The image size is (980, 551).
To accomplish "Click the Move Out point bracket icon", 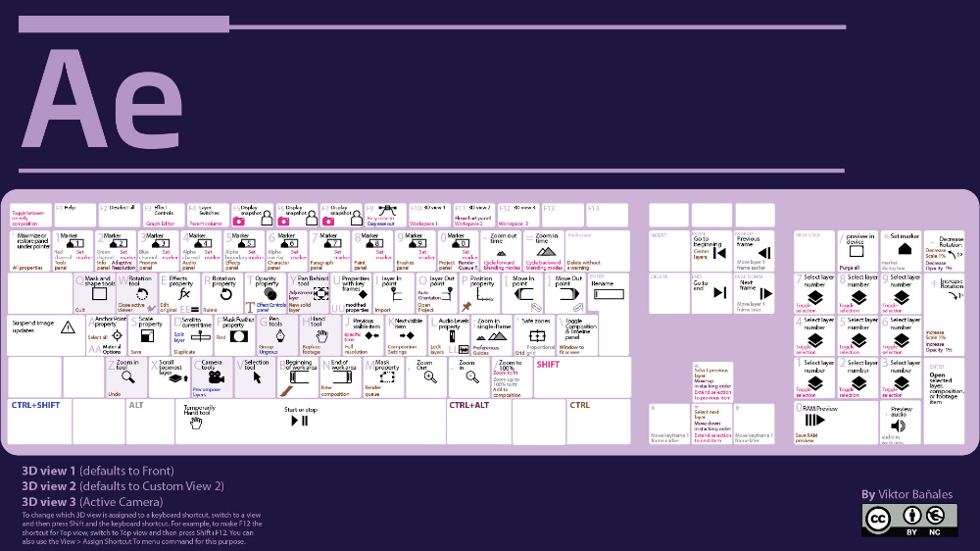I will tap(569, 294).
